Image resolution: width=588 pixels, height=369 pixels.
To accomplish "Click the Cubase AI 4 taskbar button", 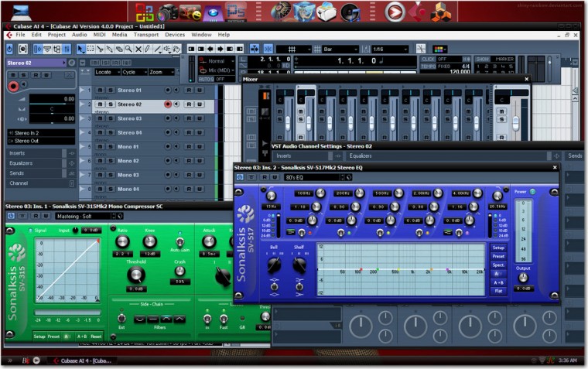I will point(84,360).
